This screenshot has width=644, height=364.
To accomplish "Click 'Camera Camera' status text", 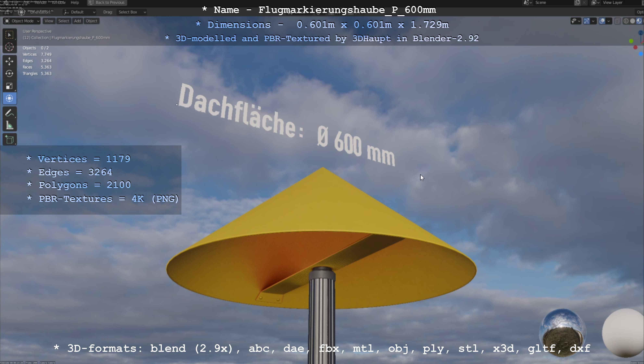I will [x=47, y=363].
